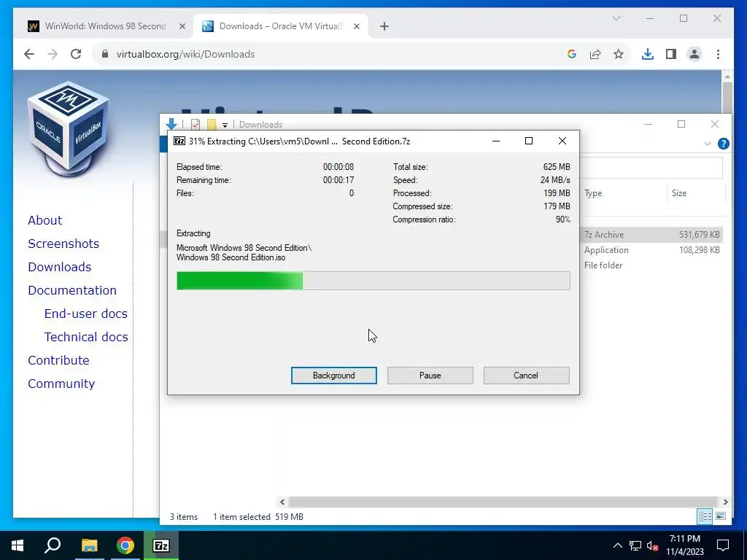Open muted volume tray icon
The image size is (747, 560).
pos(653,545)
